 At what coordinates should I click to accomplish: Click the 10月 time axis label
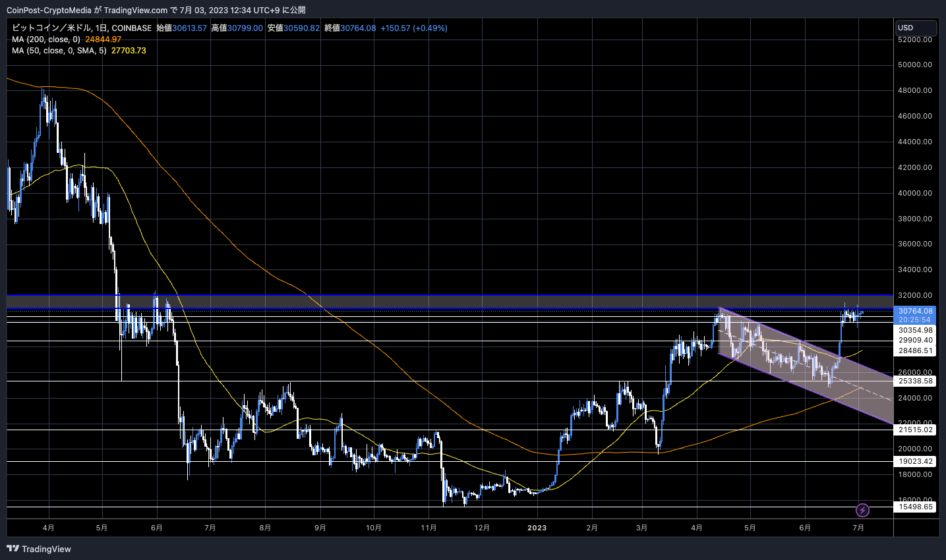click(374, 528)
